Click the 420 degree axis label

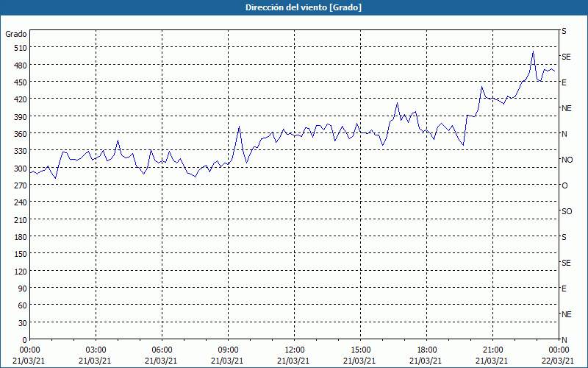point(21,99)
